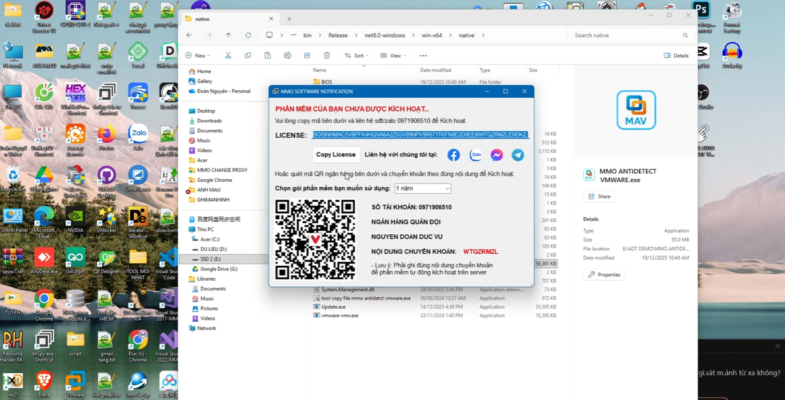Click the net8.0-windows breadcrumb segment
The image size is (785, 400).
[384, 36]
